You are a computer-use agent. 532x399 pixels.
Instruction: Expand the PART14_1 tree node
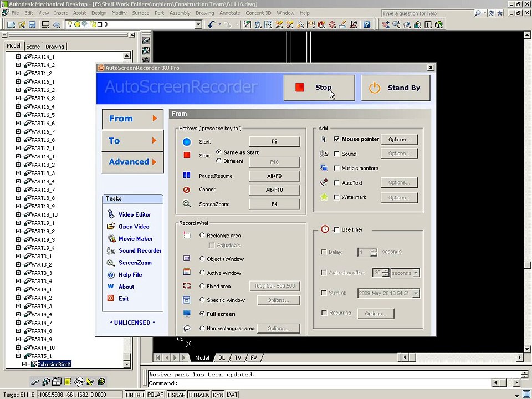pos(18,57)
